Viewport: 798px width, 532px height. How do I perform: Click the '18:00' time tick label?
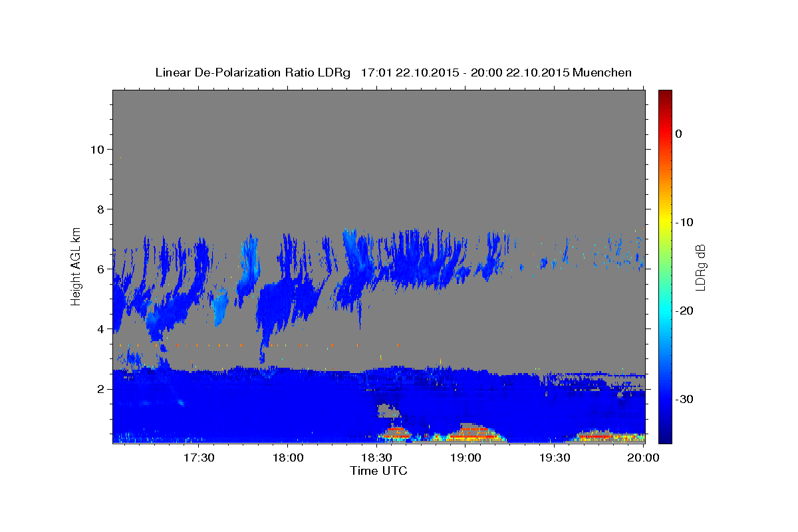[287, 458]
